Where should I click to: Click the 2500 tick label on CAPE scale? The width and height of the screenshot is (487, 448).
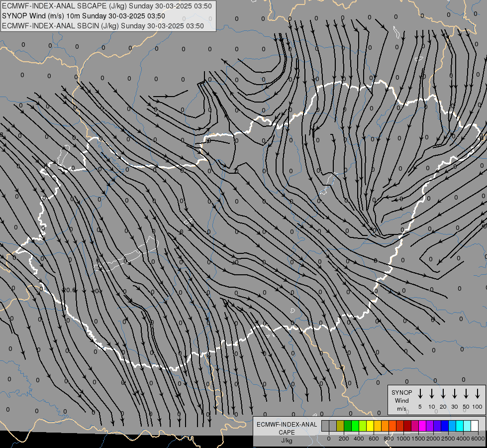point(448,439)
